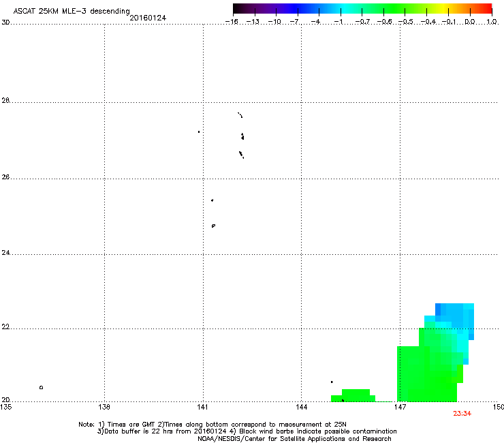504x443 pixels.
Task: Pick the purple section of the colorbar
Action: click(x=273, y=8)
